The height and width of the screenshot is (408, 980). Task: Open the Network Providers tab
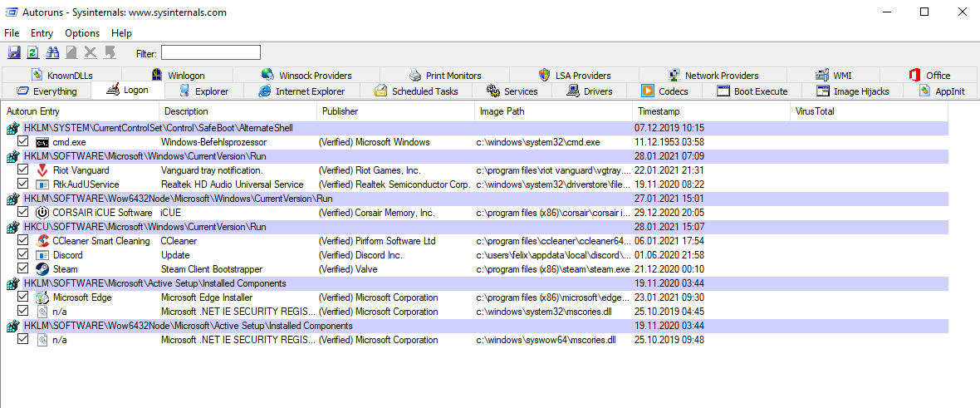(713, 75)
